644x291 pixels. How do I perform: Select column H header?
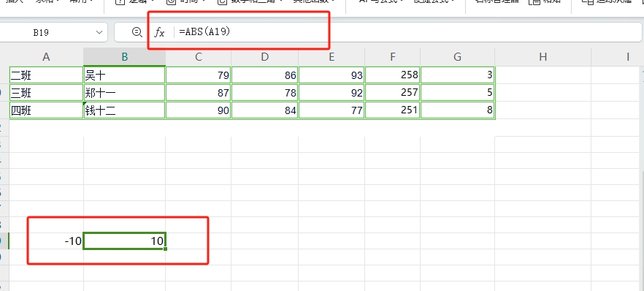543,57
